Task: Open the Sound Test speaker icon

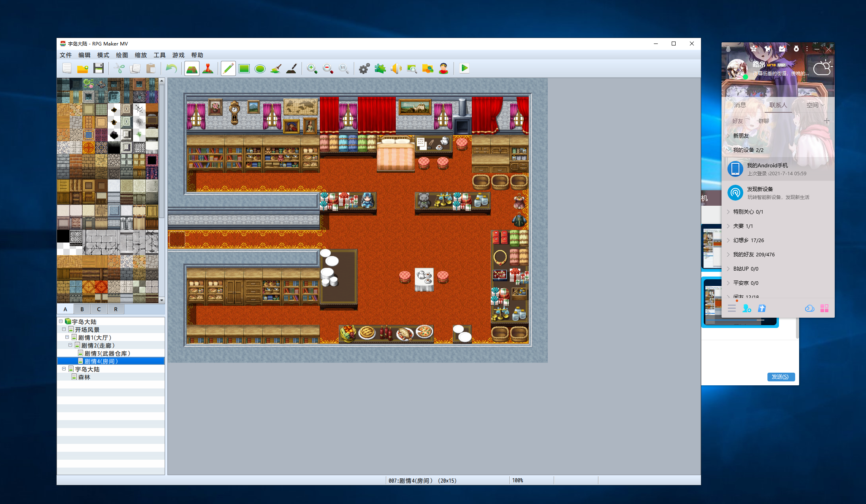Action: click(396, 69)
